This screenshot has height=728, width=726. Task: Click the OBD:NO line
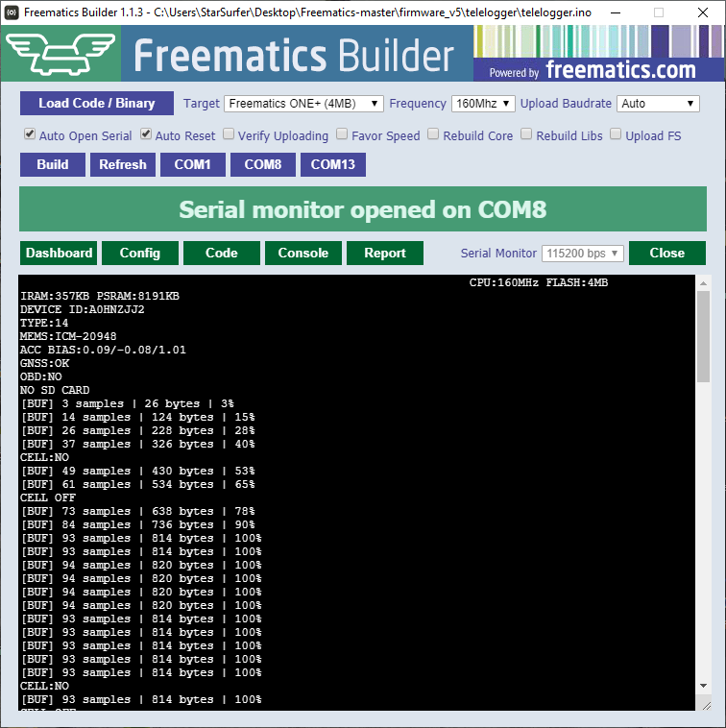(41, 377)
